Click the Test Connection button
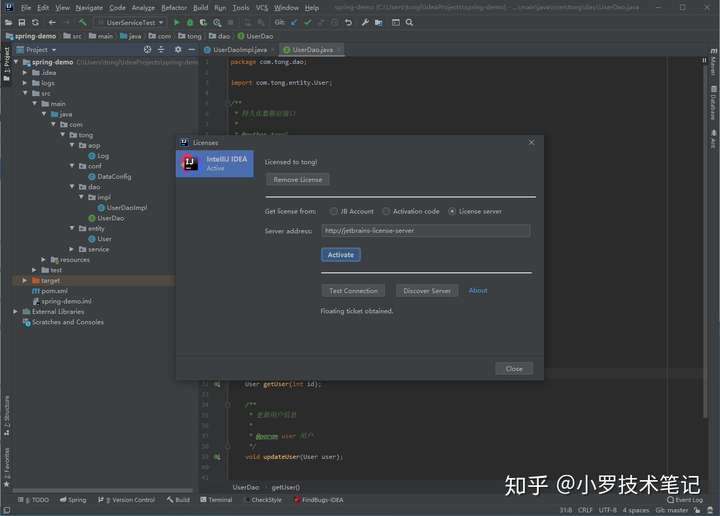Image resolution: width=720 pixels, height=516 pixels. pos(353,291)
